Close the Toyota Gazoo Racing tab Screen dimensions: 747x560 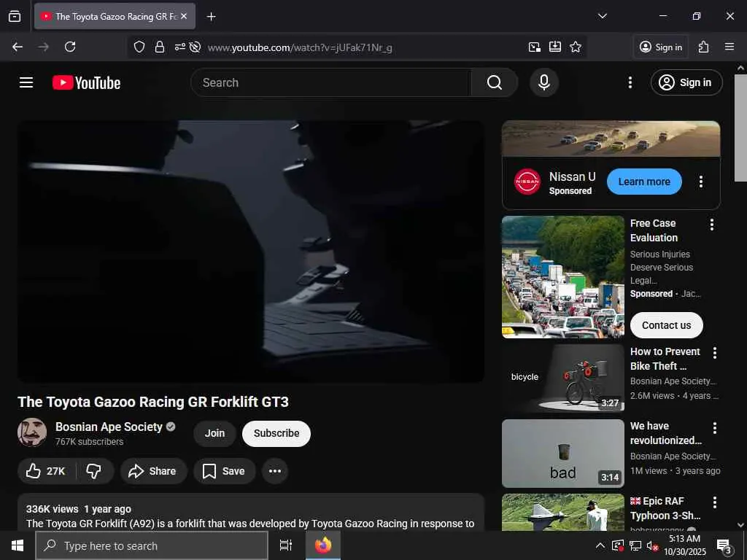point(184,16)
